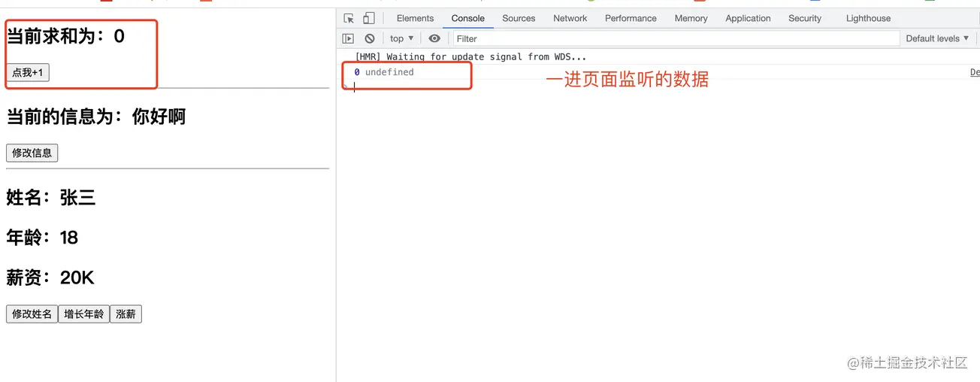Toggle the device toolbar icon
Screen dimensions: 980x382
(x=368, y=18)
